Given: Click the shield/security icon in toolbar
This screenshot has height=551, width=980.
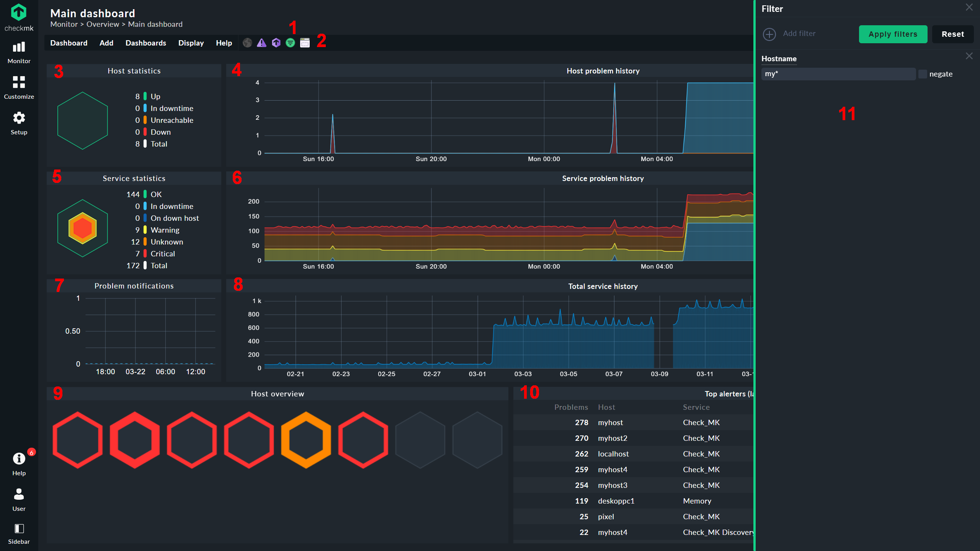Looking at the screenshot, I should (277, 43).
